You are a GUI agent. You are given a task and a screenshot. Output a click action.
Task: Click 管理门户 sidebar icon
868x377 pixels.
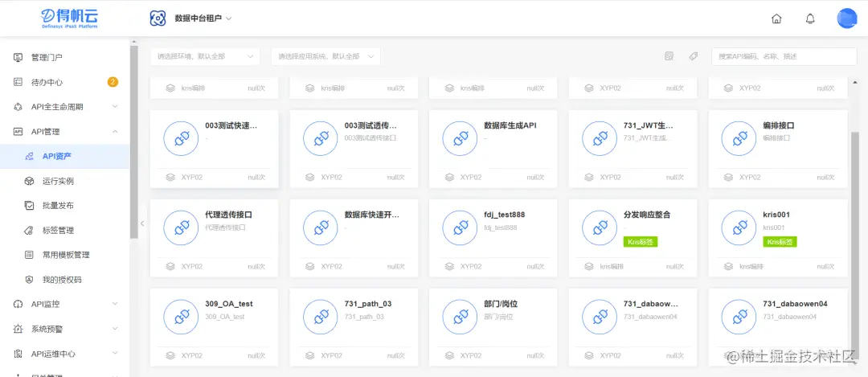coord(18,57)
